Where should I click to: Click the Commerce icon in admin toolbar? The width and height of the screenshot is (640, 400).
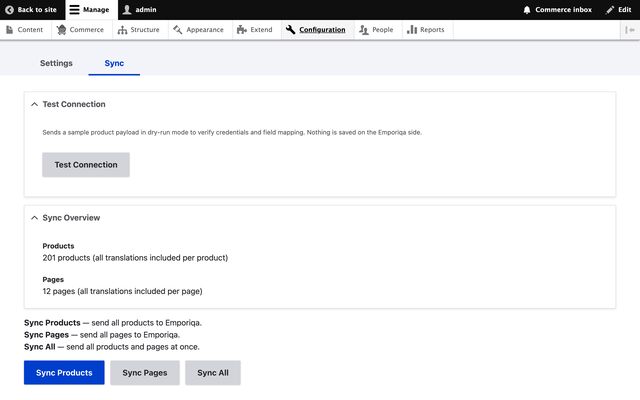click(61, 30)
